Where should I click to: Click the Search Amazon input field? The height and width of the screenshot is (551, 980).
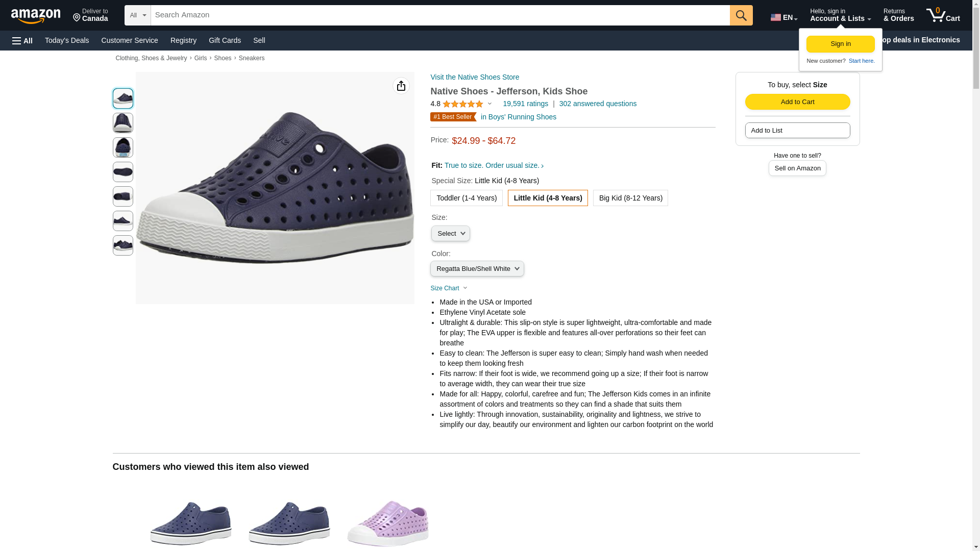pyautogui.click(x=440, y=15)
